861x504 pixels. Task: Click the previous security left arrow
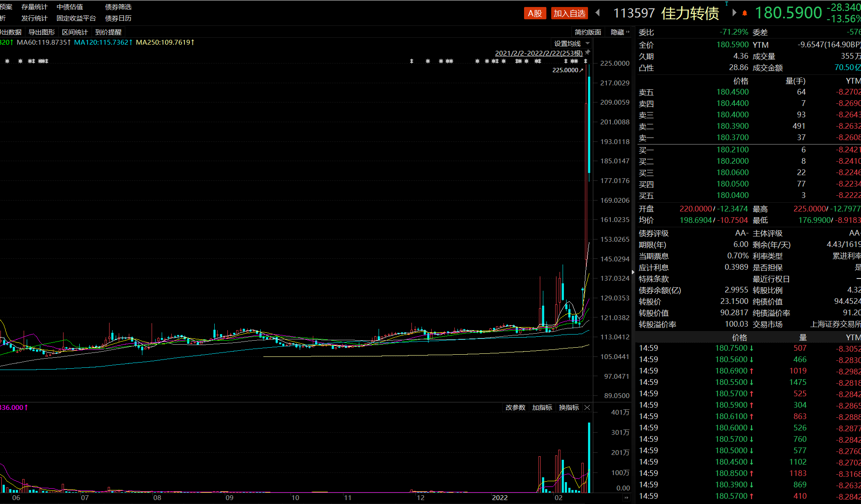598,13
